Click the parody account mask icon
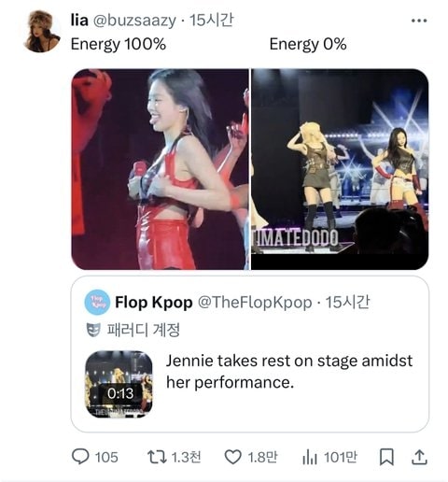Viewport: 448px width, 482px height. [x=93, y=330]
